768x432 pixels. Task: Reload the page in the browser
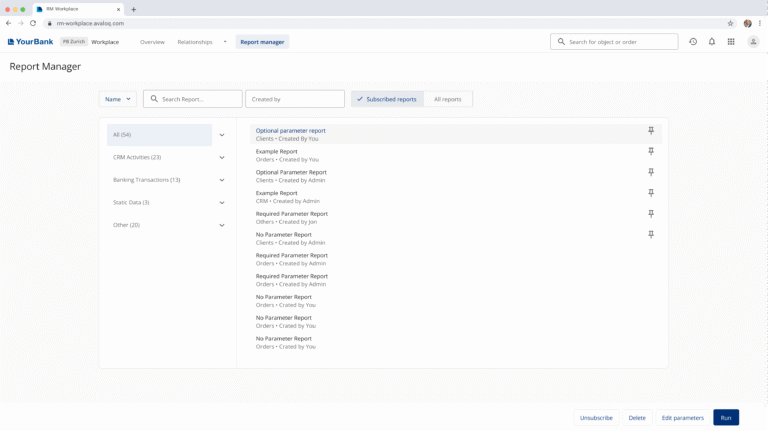33,23
